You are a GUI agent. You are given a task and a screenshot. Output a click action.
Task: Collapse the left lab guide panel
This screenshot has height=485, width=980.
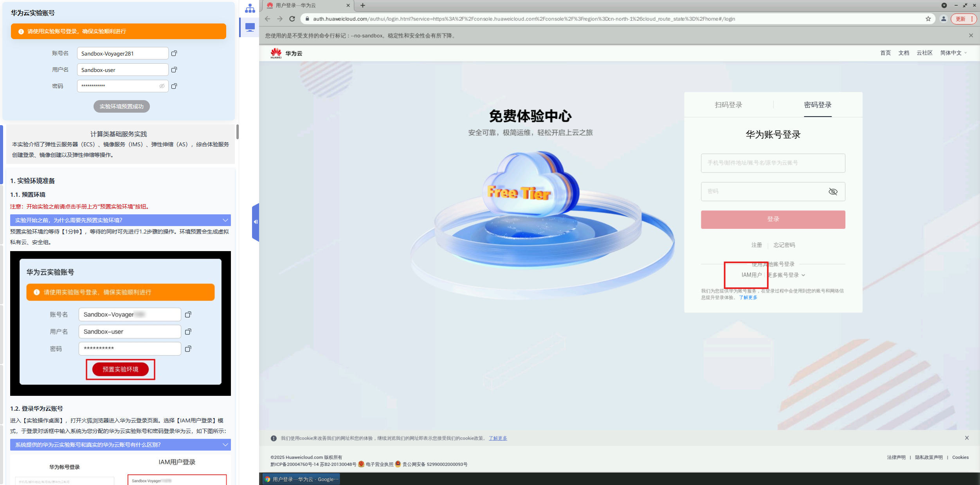click(256, 222)
